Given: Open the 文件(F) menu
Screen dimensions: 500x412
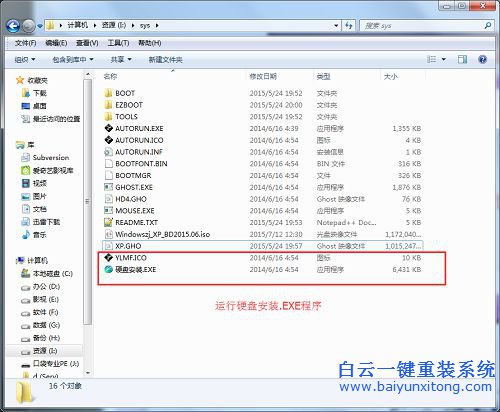Looking at the screenshot, I should 25,43.
